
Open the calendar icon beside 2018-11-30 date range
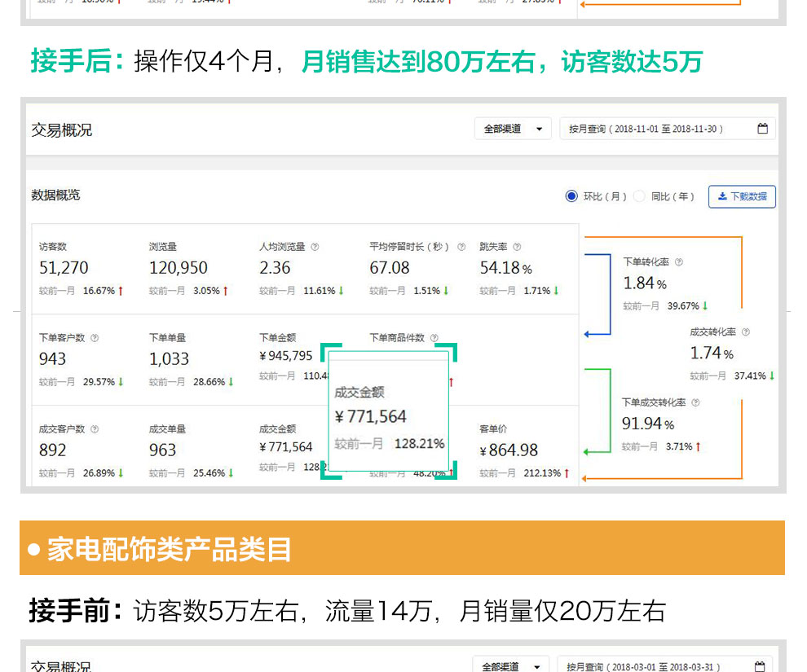[x=763, y=129]
